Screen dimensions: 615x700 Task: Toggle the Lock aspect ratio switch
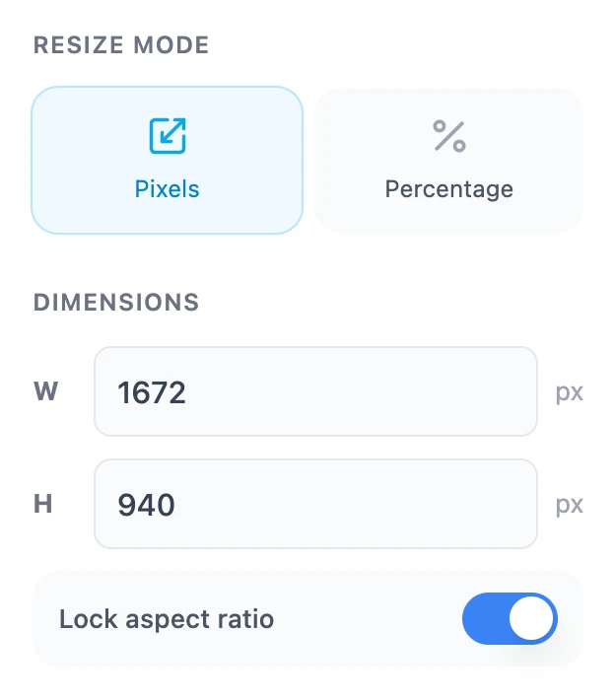pyautogui.click(x=510, y=619)
